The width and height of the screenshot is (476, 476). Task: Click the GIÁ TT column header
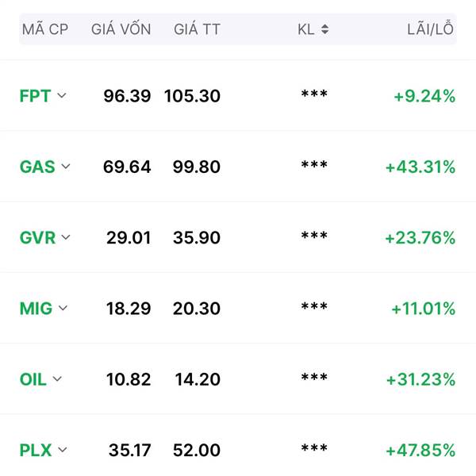[197, 30]
